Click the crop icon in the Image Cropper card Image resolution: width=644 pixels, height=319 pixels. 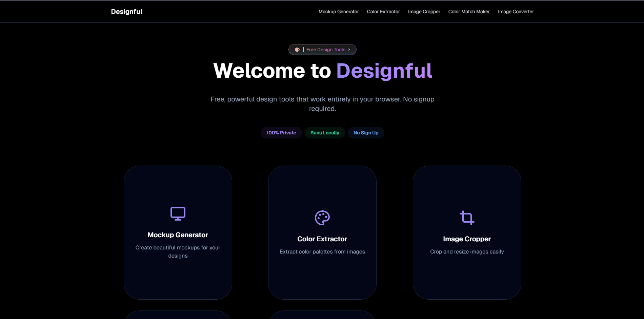point(467,218)
